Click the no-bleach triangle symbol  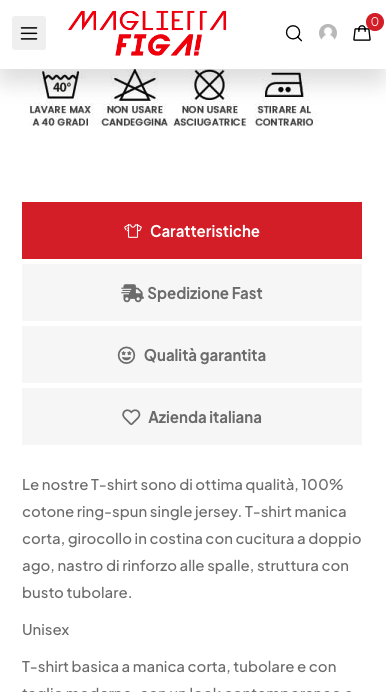click(135, 85)
